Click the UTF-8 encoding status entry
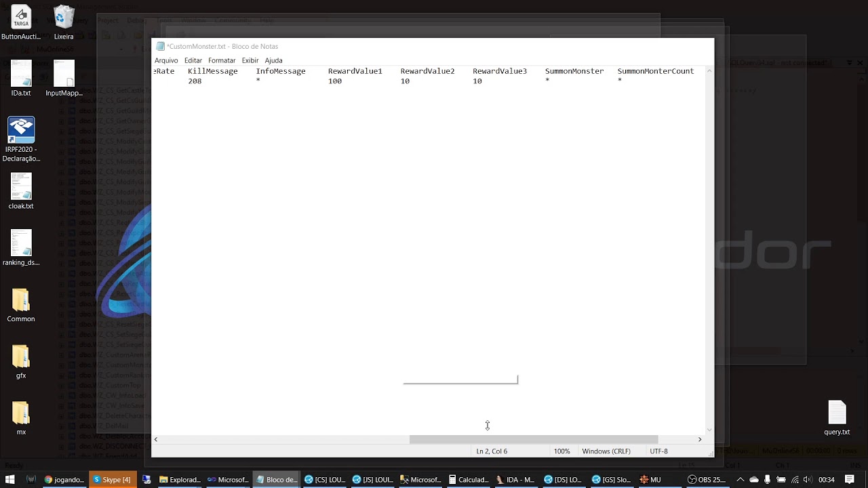This screenshot has width=868, height=488. tap(658, 451)
